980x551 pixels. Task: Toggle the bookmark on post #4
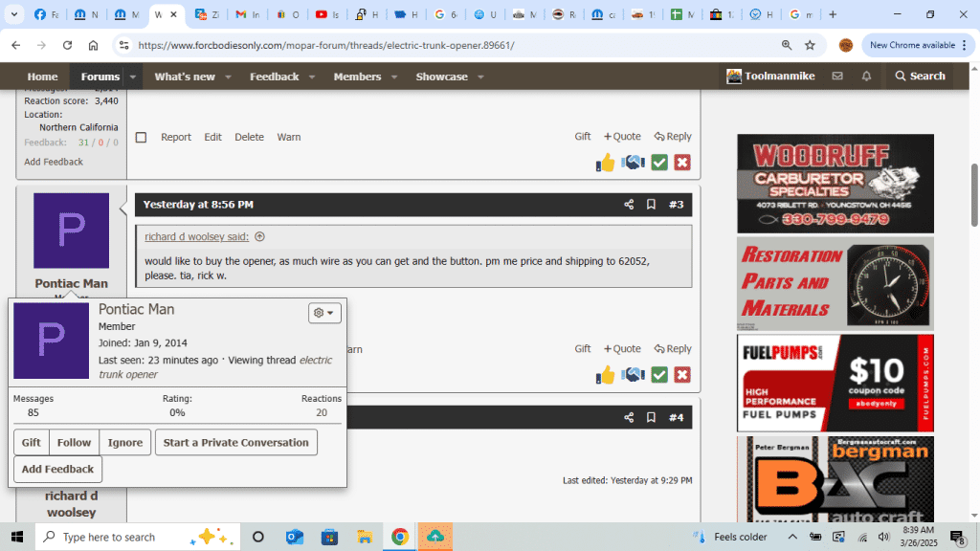(651, 417)
